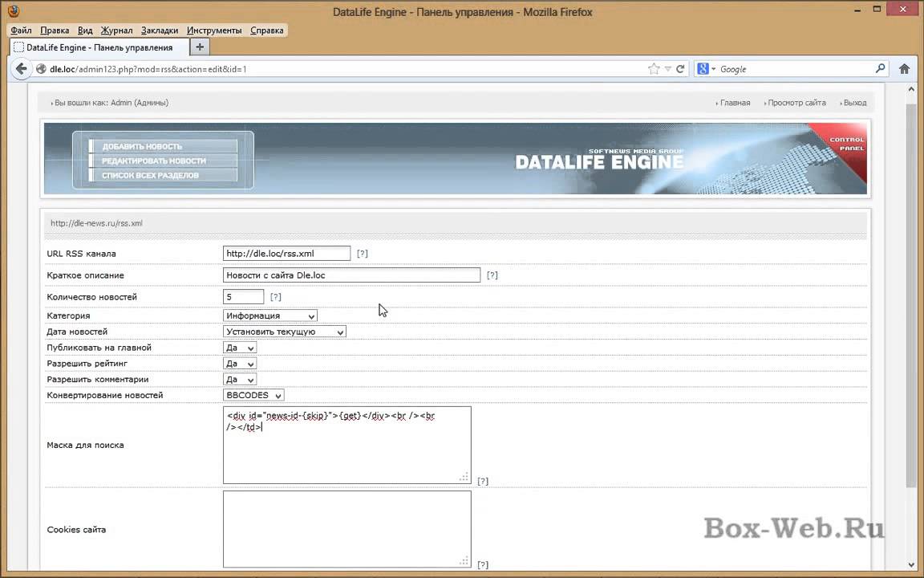
Task: Select the DataLife Engine browser tab
Action: 99,47
